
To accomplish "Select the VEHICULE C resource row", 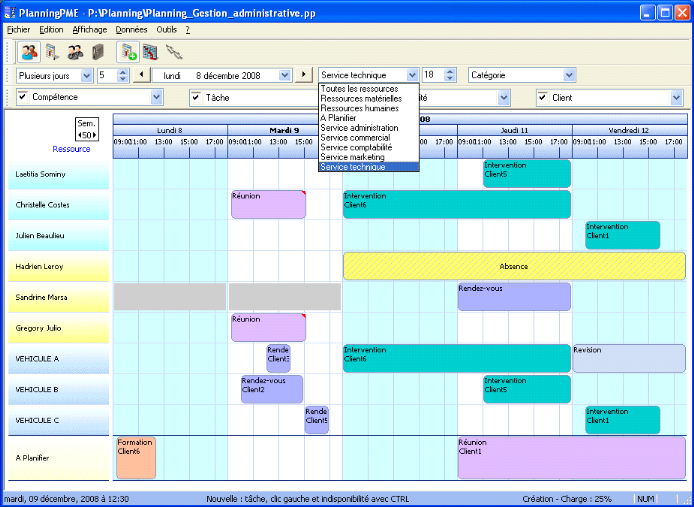I will click(x=58, y=420).
